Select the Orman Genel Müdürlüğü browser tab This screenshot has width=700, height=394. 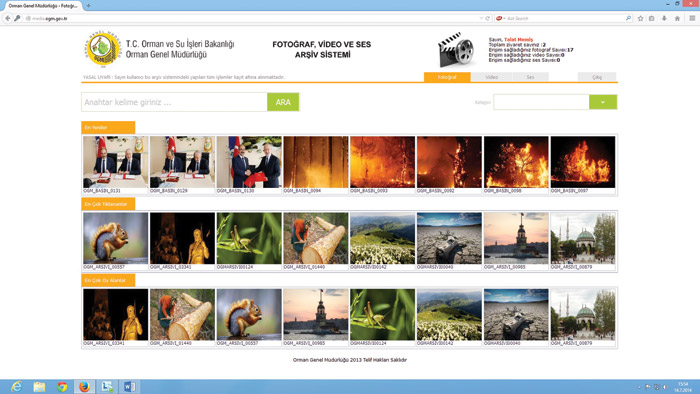[43, 6]
